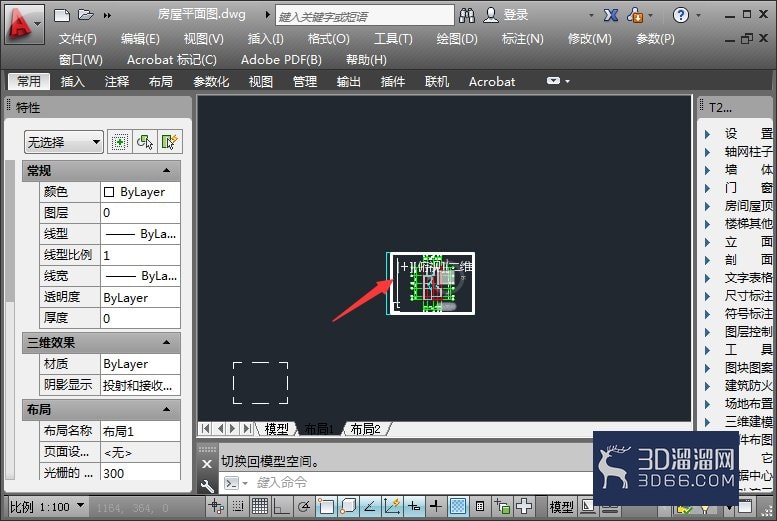Toggle Dynamic Input in status bar
Viewport: 777px width, 521px height.
point(413,506)
